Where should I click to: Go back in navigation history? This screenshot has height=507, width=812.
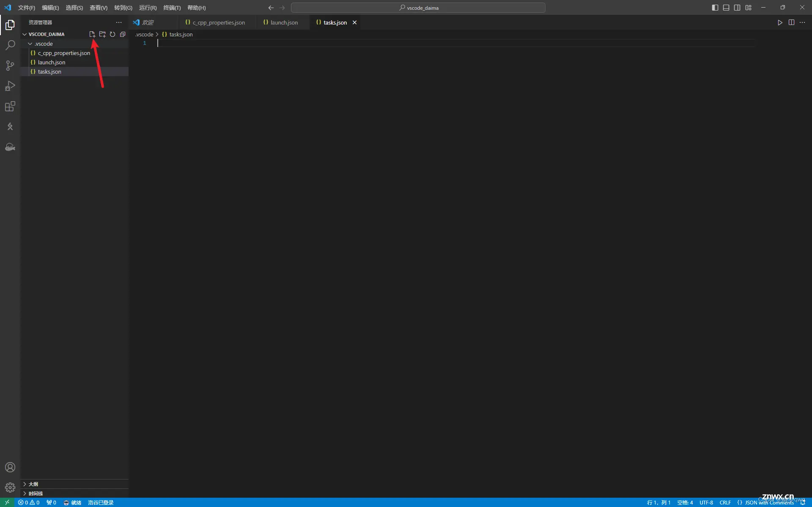pyautogui.click(x=271, y=8)
